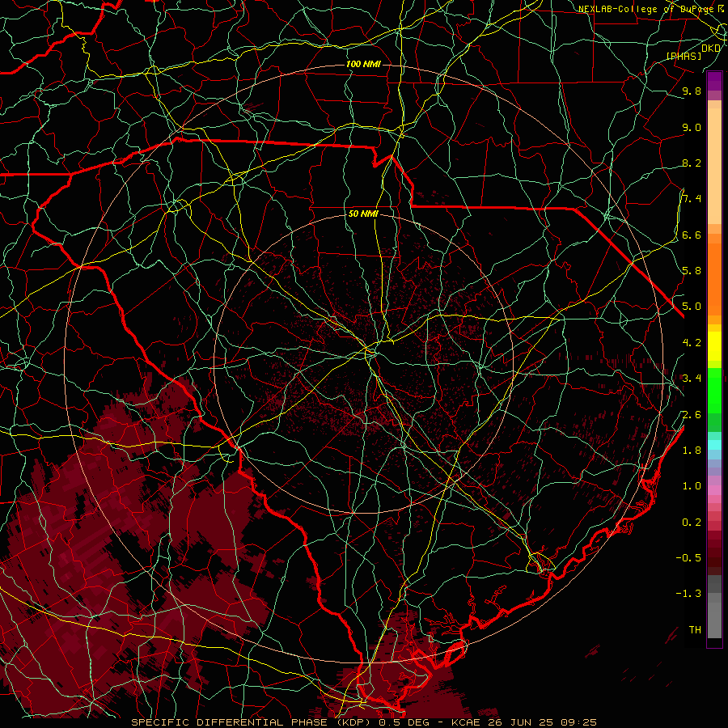Click the 5.8 scale value
This screenshot has width=728, height=728.
tap(692, 271)
